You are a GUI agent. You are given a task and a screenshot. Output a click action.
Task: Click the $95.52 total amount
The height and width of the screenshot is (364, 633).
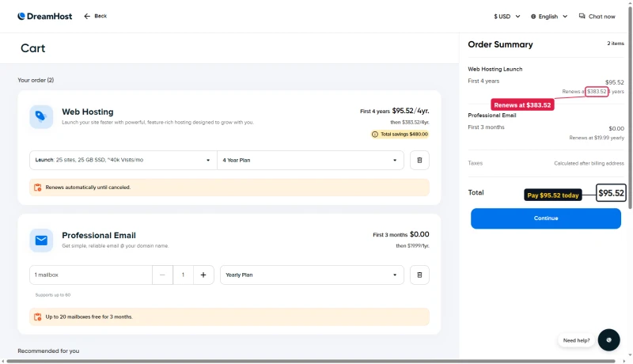coord(611,193)
